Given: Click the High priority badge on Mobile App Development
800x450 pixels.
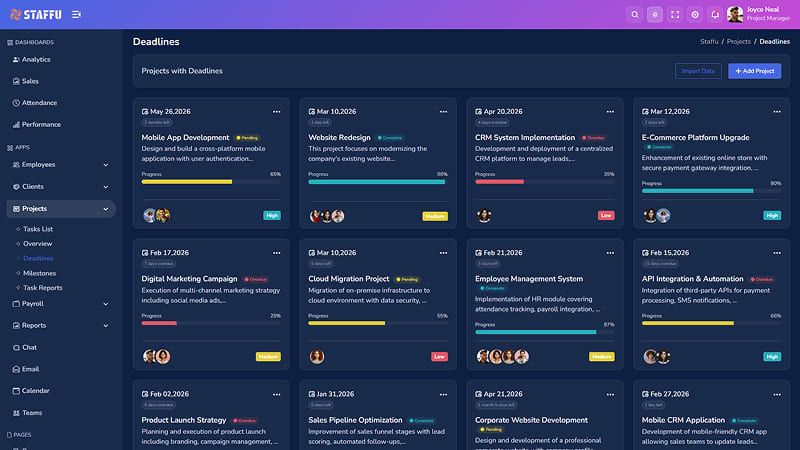Looking at the screenshot, I should click(272, 216).
